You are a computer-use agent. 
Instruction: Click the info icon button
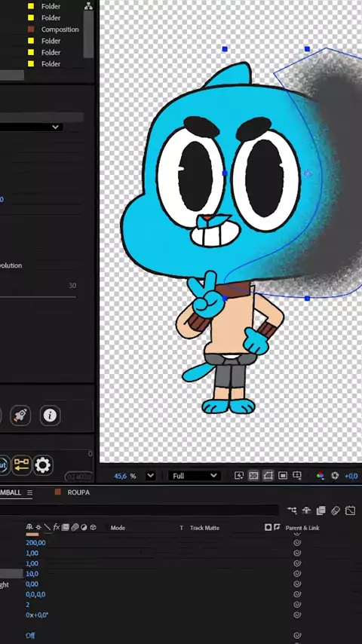50,416
